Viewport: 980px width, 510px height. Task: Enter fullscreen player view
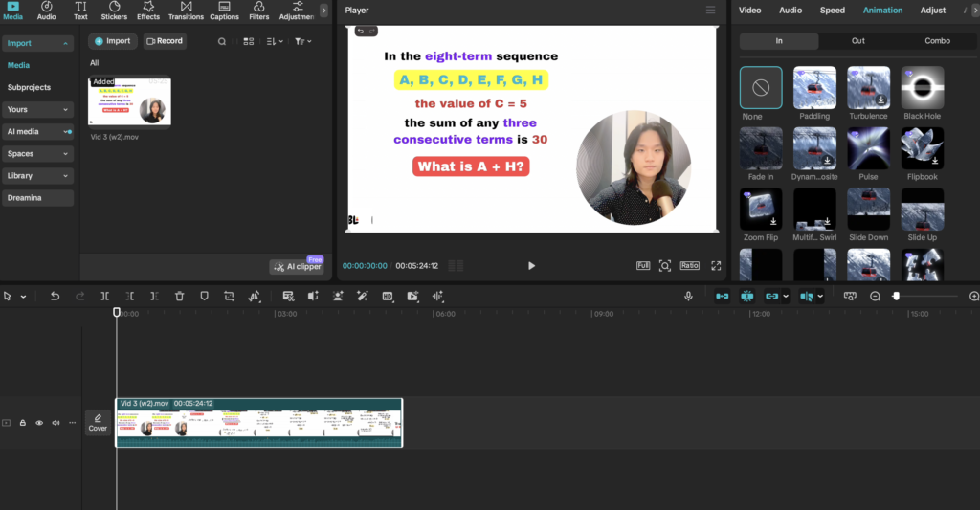tap(716, 266)
